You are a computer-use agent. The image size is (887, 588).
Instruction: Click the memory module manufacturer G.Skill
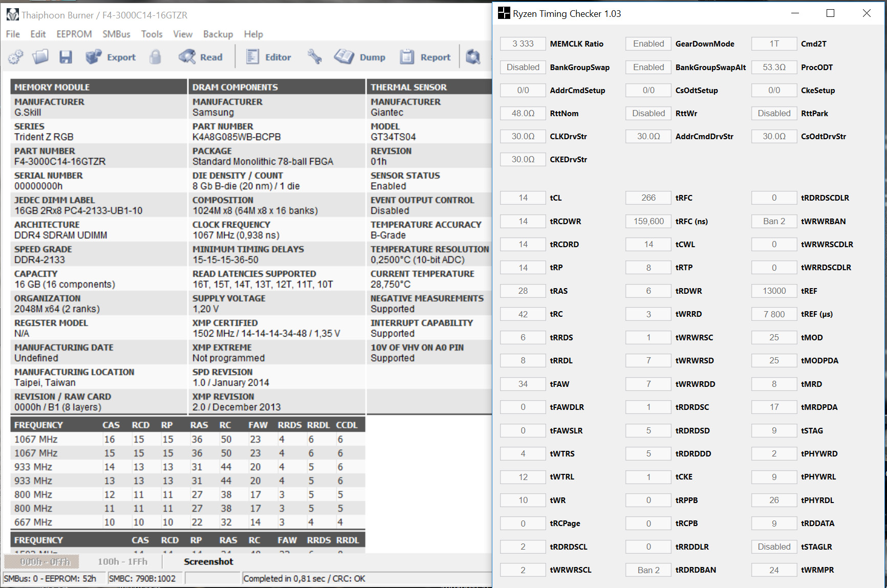28,113
